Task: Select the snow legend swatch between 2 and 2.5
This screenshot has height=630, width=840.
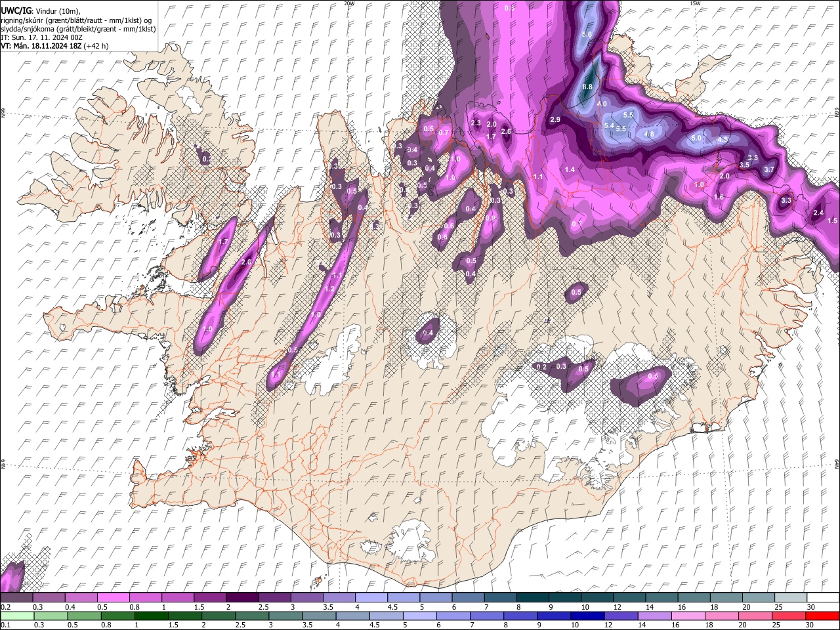Action: coord(242,598)
